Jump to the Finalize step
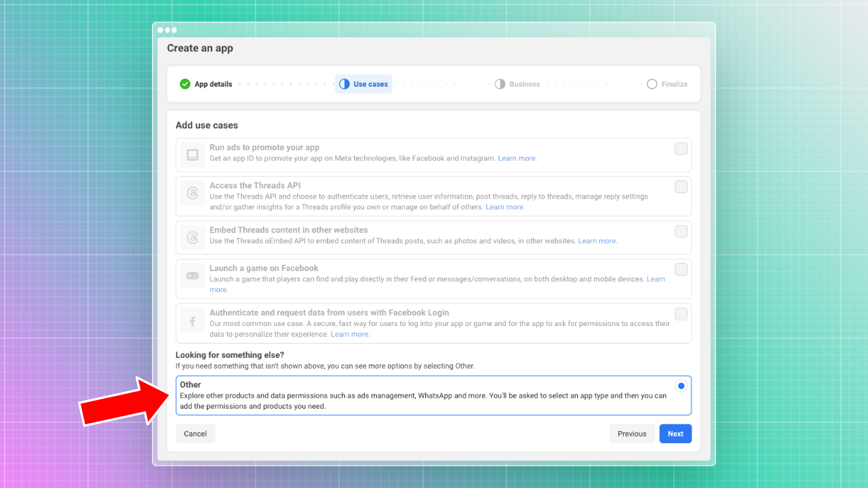868x488 pixels. click(667, 84)
